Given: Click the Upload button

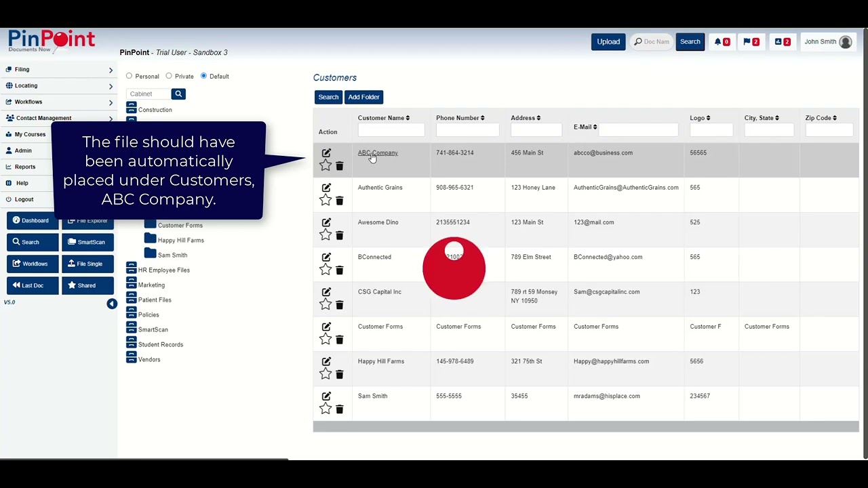Looking at the screenshot, I should click(608, 42).
